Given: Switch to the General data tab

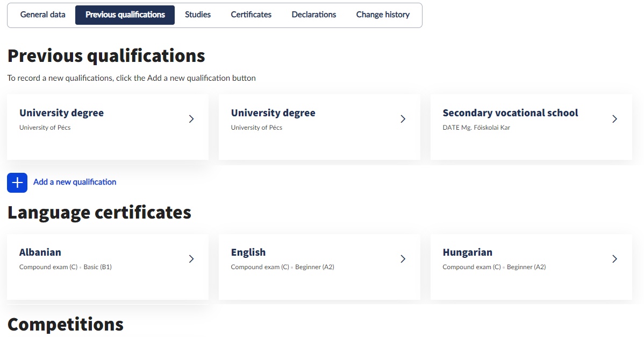Looking at the screenshot, I should (43, 15).
